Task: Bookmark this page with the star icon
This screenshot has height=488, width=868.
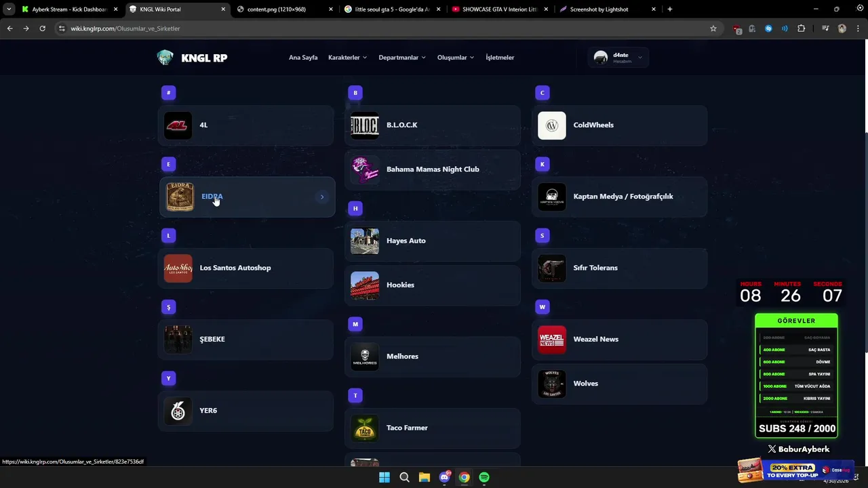Action: tap(713, 28)
